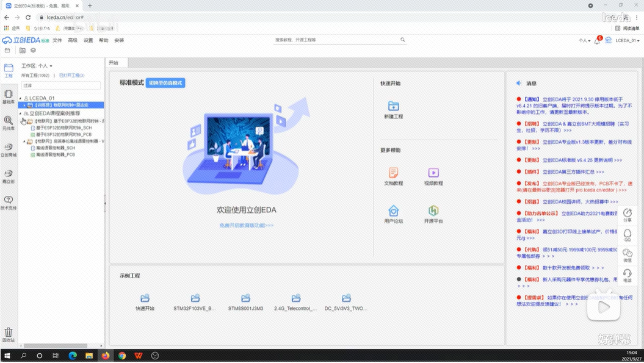Collapse the 离线语音控制器 project node

(24, 142)
